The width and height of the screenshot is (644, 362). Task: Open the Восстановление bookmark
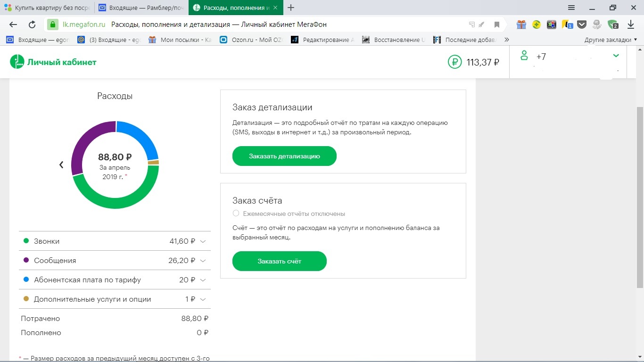click(394, 40)
